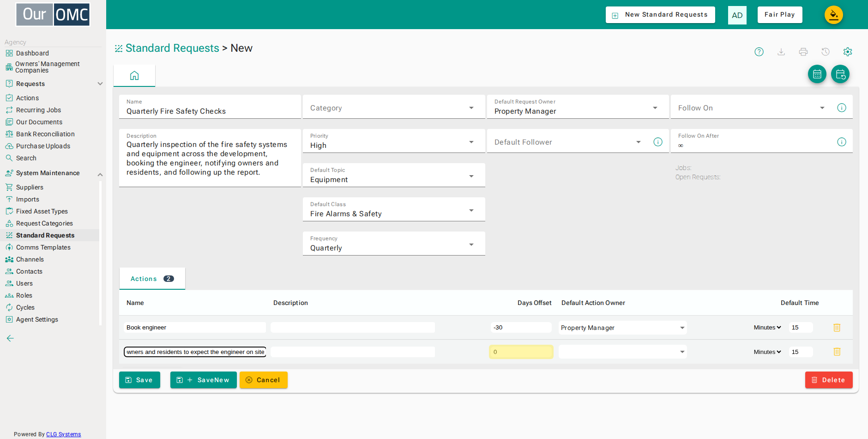The image size is (868, 439).
Task: Click the highlighted Days Offset field
Action: (x=521, y=352)
